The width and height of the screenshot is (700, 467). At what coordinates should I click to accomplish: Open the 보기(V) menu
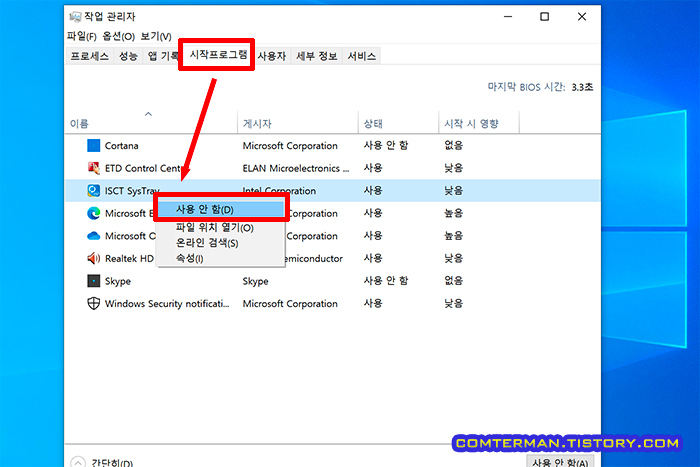pos(156,36)
